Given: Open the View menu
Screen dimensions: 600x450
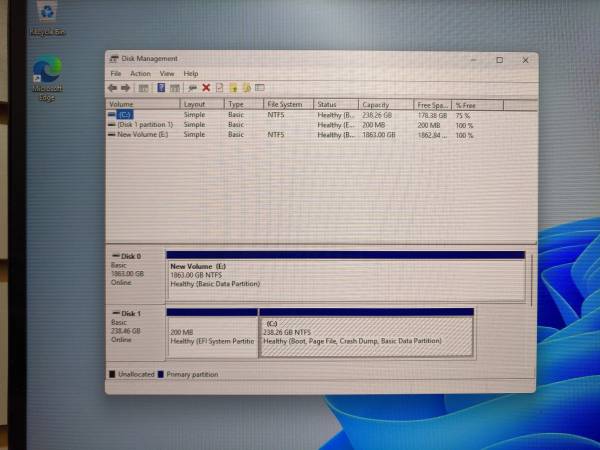Looking at the screenshot, I should click(167, 73).
